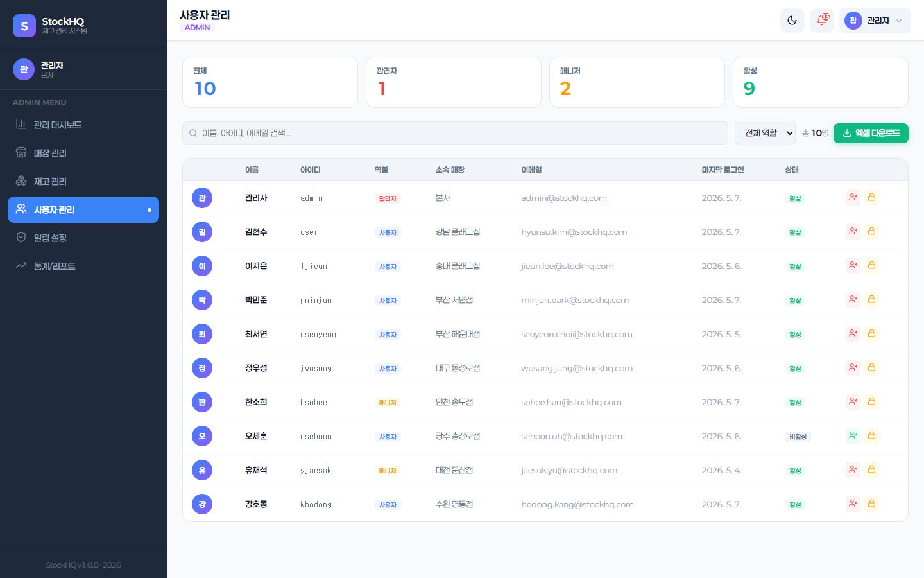
Task: Deactivate user icon for 박민준 row
Action: pyautogui.click(x=853, y=299)
